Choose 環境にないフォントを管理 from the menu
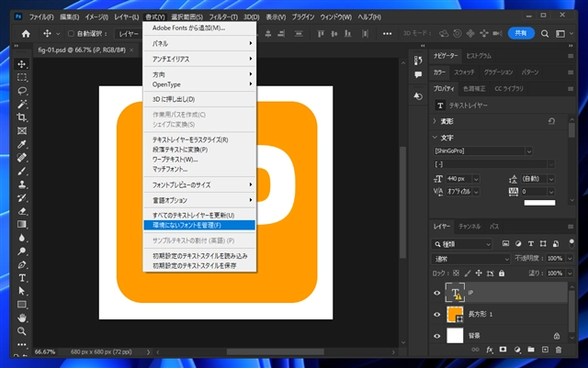Image resolution: width=588 pixels, height=368 pixels. pos(187,224)
